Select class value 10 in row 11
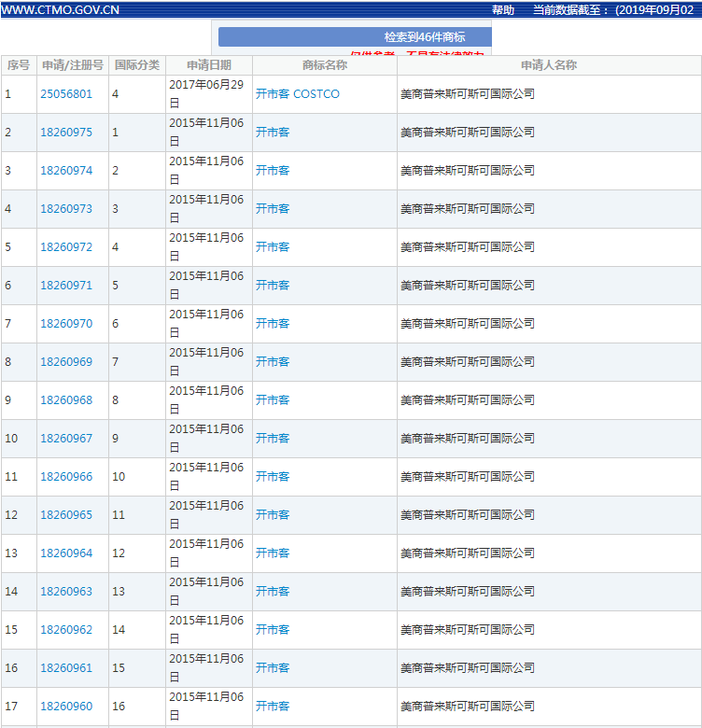Screen dimensions: 702x728 [x=119, y=476]
